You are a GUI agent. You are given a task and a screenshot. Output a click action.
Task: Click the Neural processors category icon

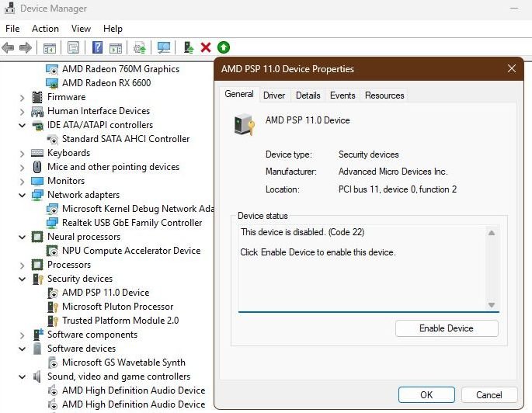[x=37, y=237]
